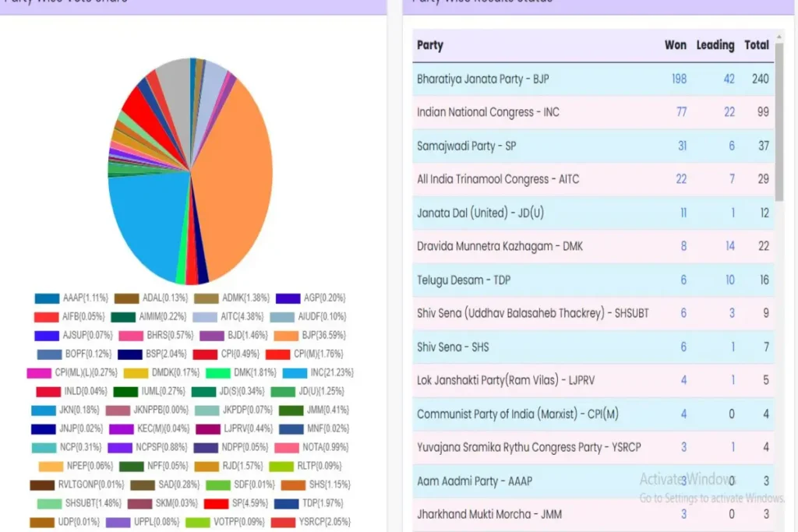798x532 pixels.
Task: Click 'Aam Aadmi Party - AAAP' party name
Action: 475,481
